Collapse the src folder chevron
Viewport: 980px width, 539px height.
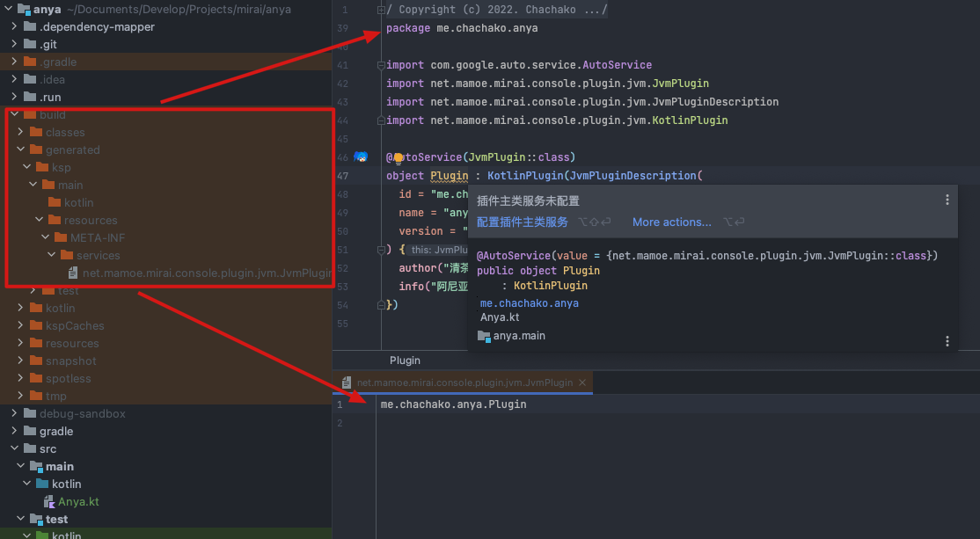tap(15, 448)
